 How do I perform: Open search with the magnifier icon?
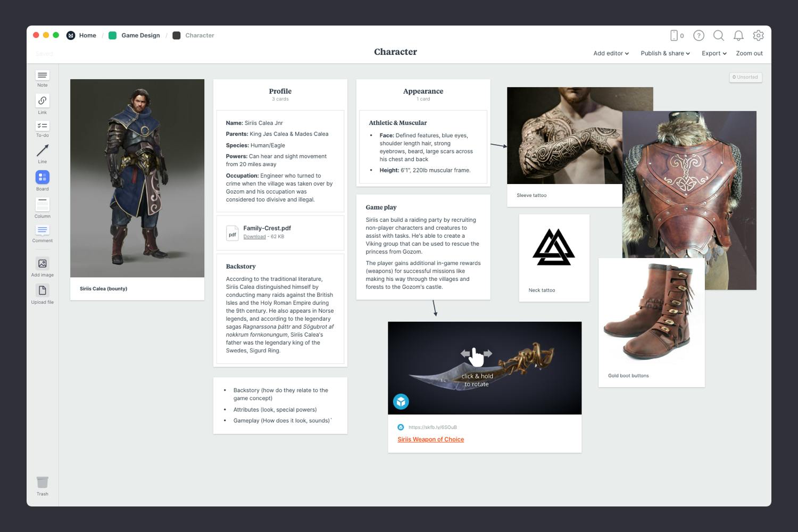[x=719, y=36]
